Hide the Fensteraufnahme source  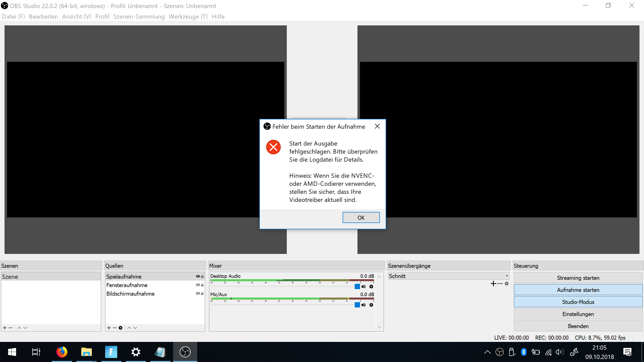tap(197, 285)
